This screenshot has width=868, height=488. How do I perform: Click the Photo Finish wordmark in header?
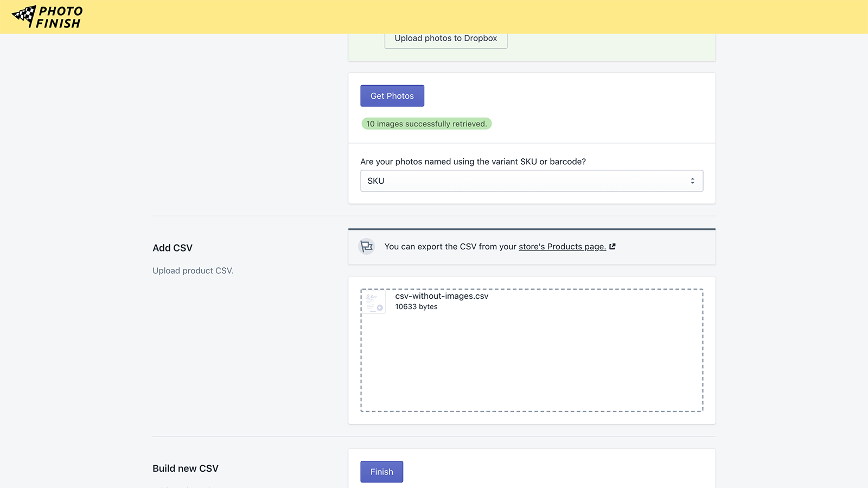60,17
